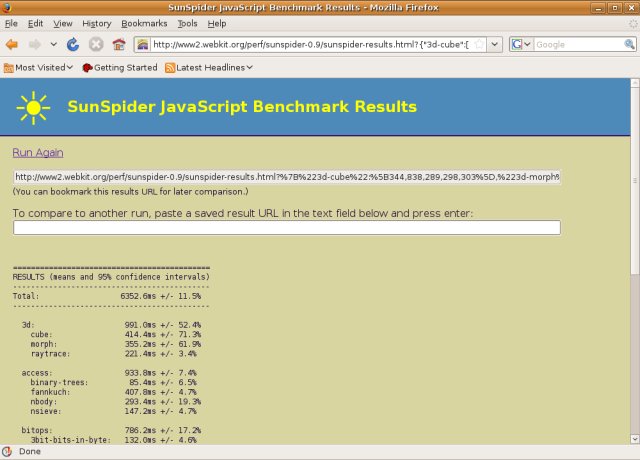Open the View menu
The image size is (640, 460).
[x=63, y=24]
